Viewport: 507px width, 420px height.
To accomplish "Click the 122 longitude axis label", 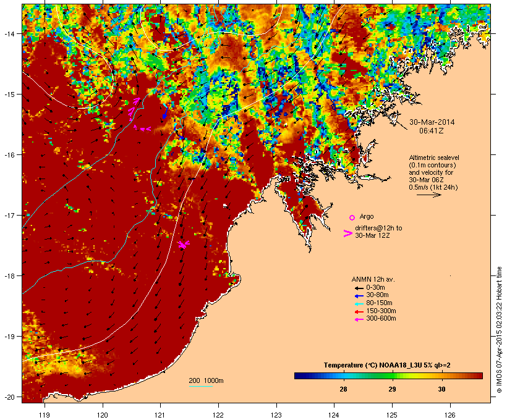I will [218, 415].
